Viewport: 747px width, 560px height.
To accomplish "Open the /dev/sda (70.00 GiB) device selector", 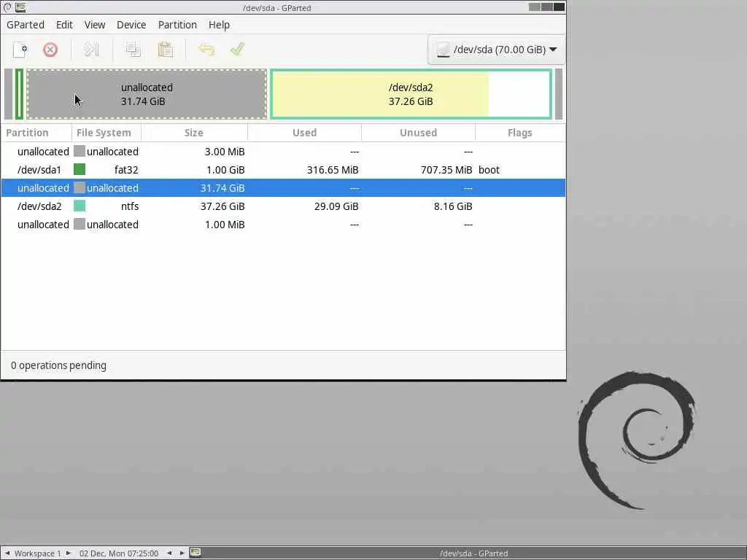I will [496, 50].
